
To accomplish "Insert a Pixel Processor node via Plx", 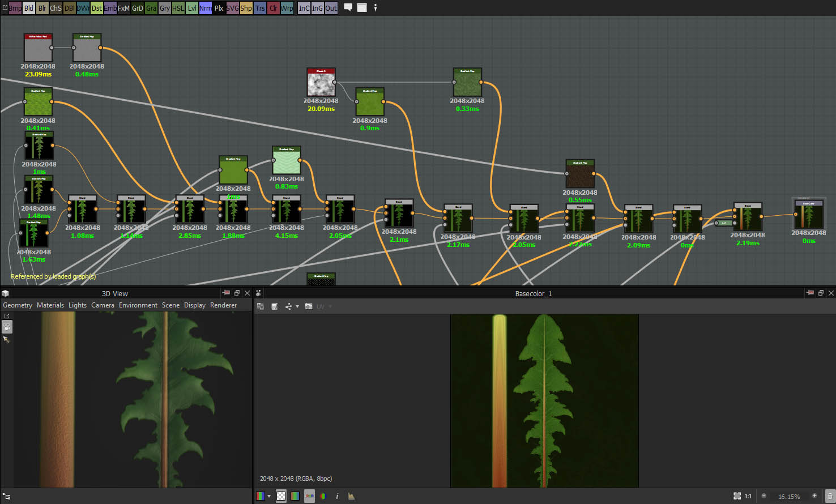I will (219, 8).
